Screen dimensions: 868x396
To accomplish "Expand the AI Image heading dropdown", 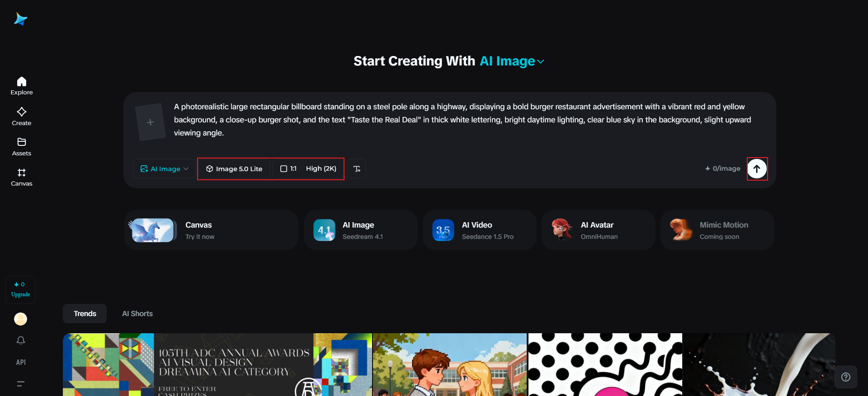I will pos(512,61).
